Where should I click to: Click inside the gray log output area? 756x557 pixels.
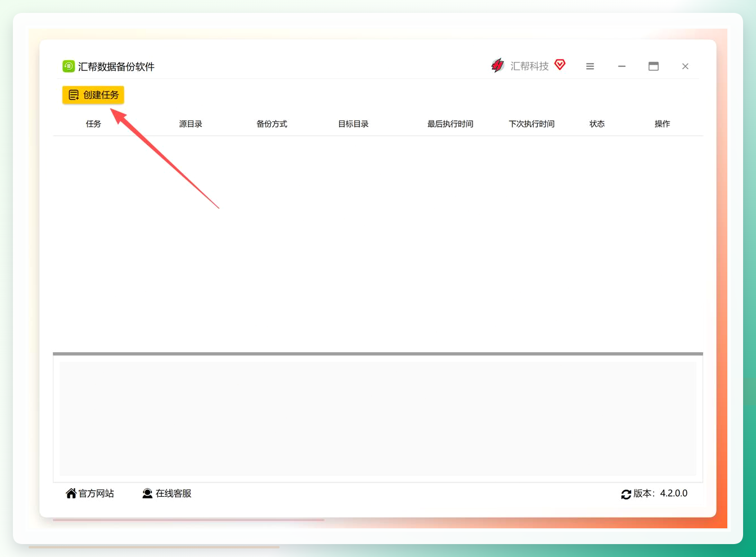pos(378,419)
